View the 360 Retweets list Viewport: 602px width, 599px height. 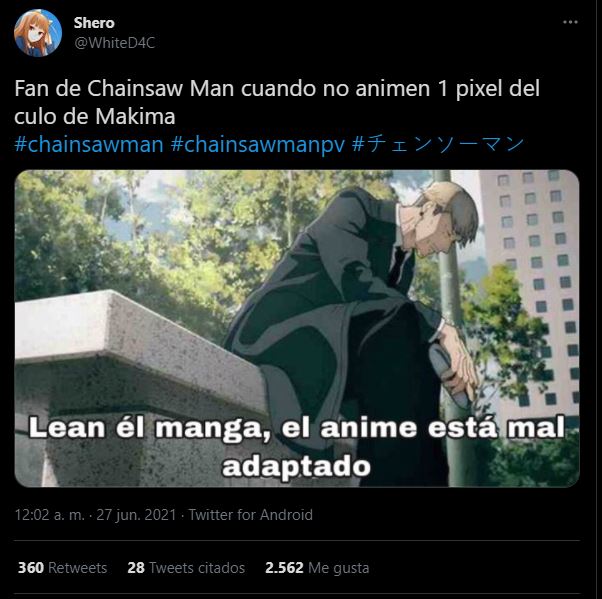pyautogui.click(x=62, y=568)
